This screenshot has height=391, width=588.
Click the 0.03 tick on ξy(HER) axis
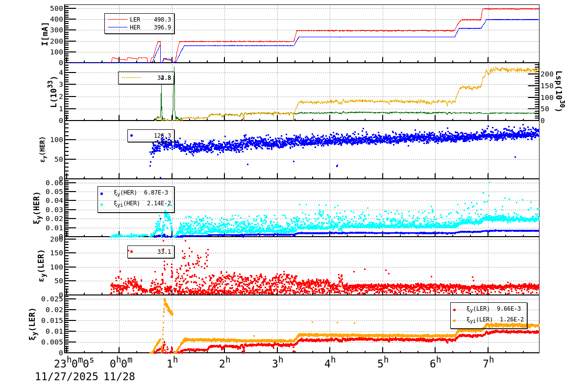coord(54,210)
